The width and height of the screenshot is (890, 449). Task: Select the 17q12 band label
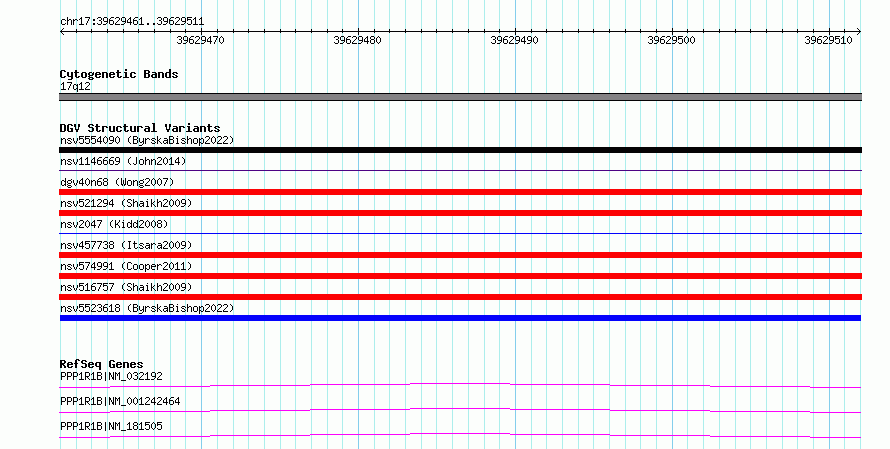click(x=75, y=86)
